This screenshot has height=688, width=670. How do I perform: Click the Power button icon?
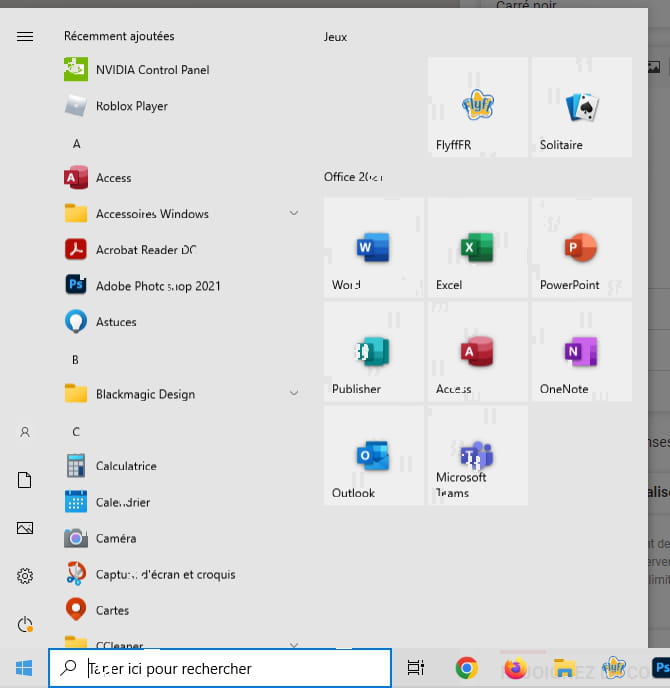25,624
